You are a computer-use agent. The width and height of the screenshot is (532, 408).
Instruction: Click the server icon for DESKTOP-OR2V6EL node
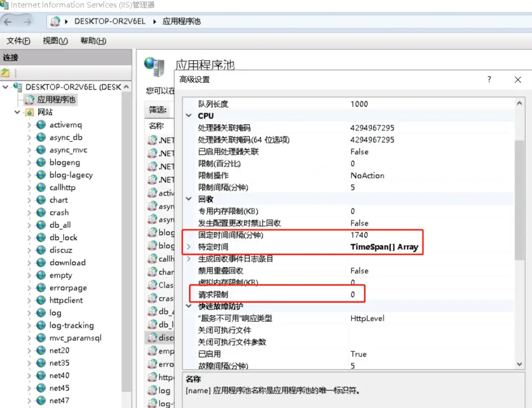tap(18, 87)
